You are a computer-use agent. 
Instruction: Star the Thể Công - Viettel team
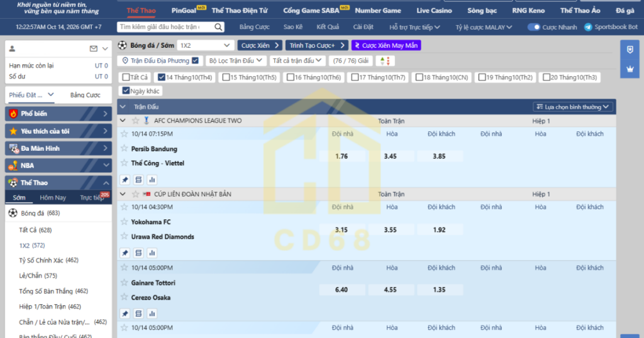(125, 163)
